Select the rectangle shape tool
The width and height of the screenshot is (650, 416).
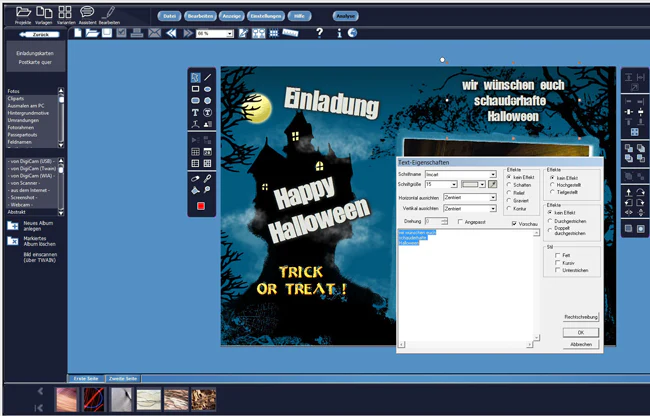[x=195, y=89]
